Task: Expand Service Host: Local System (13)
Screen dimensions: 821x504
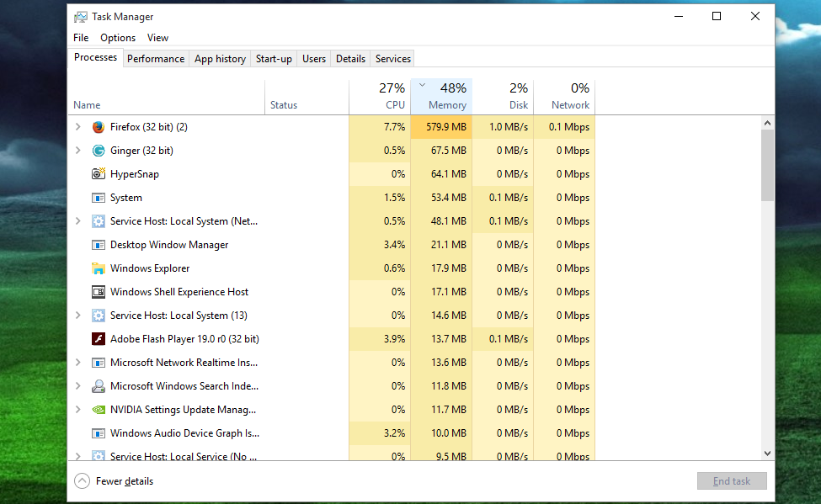Action: coord(78,315)
